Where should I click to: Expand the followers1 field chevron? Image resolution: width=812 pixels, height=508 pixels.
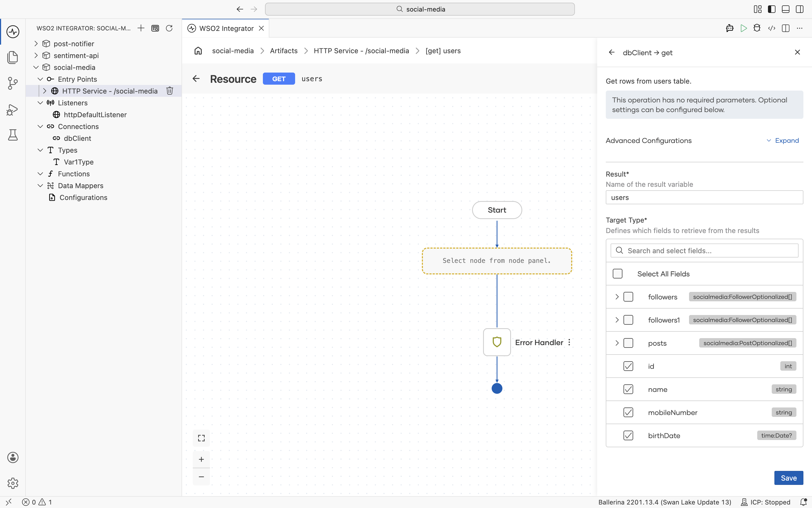tap(617, 320)
